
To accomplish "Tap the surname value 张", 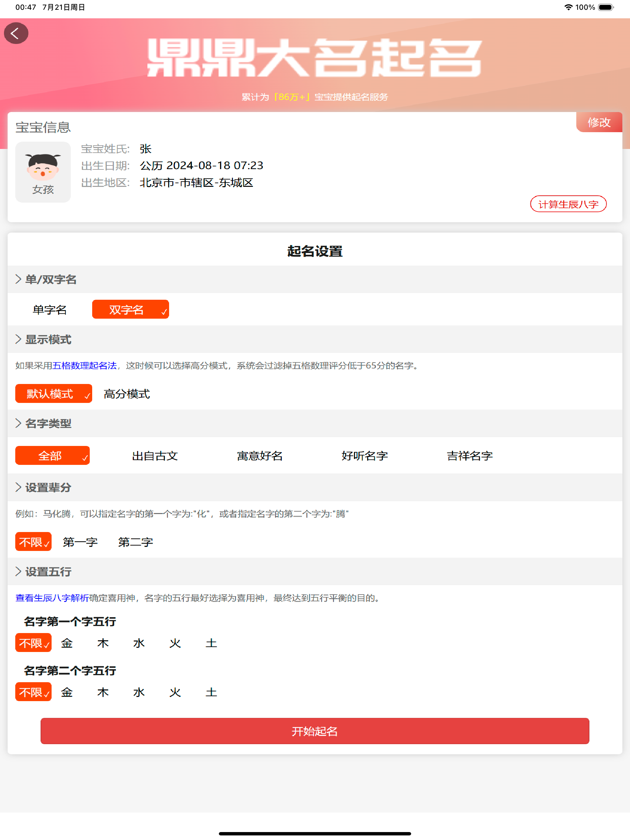I will pyautogui.click(x=146, y=148).
